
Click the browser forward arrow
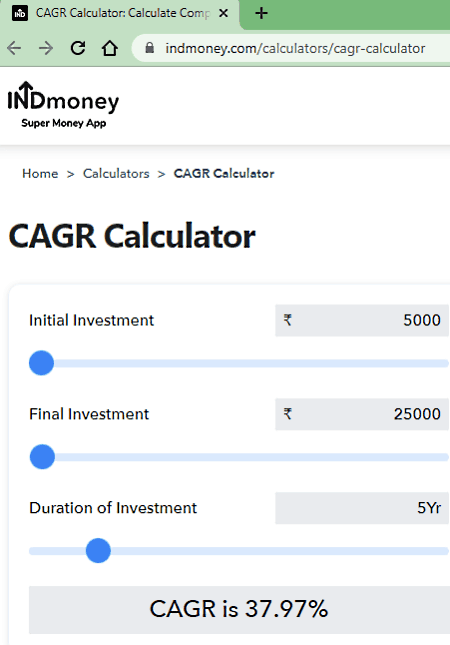pyautogui.click(x=46, y=48)
